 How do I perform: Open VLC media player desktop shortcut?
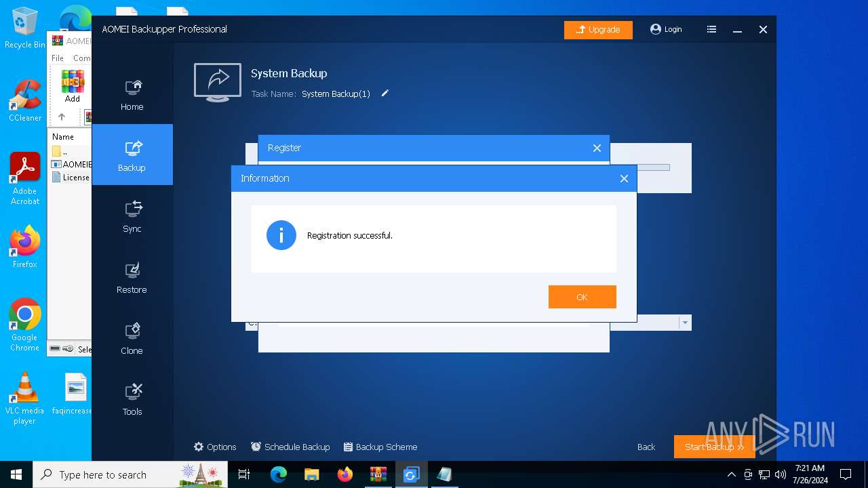point(25,399)
